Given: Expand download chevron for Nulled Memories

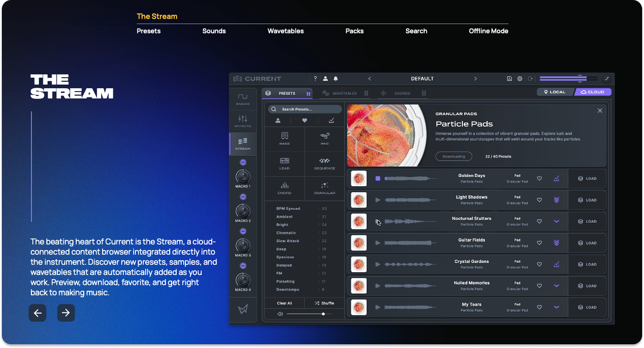Looking at the screenshot, I should [x=557, y=286].
